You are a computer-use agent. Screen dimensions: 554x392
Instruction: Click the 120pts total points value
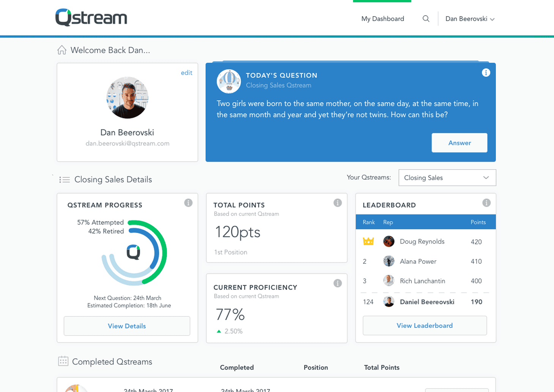(x=238, y=232)
